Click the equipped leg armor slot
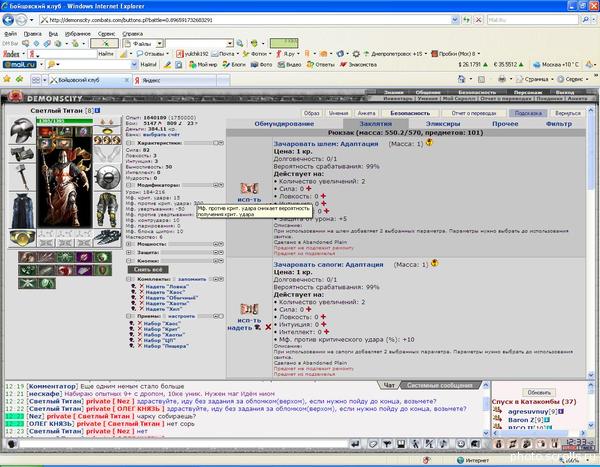The image size is (600, 467). coord(107,210)
